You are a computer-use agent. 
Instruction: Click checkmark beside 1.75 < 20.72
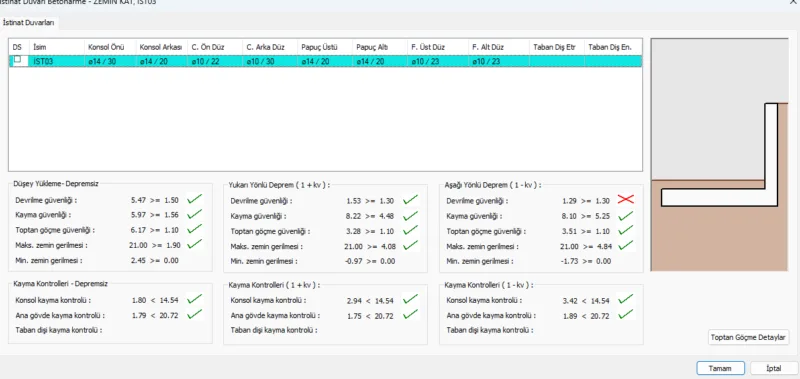point(410,315)
